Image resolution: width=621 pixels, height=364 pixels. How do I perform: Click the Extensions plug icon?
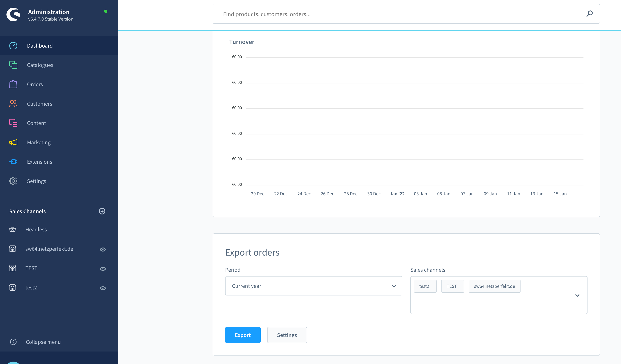(x=13, y=162)
